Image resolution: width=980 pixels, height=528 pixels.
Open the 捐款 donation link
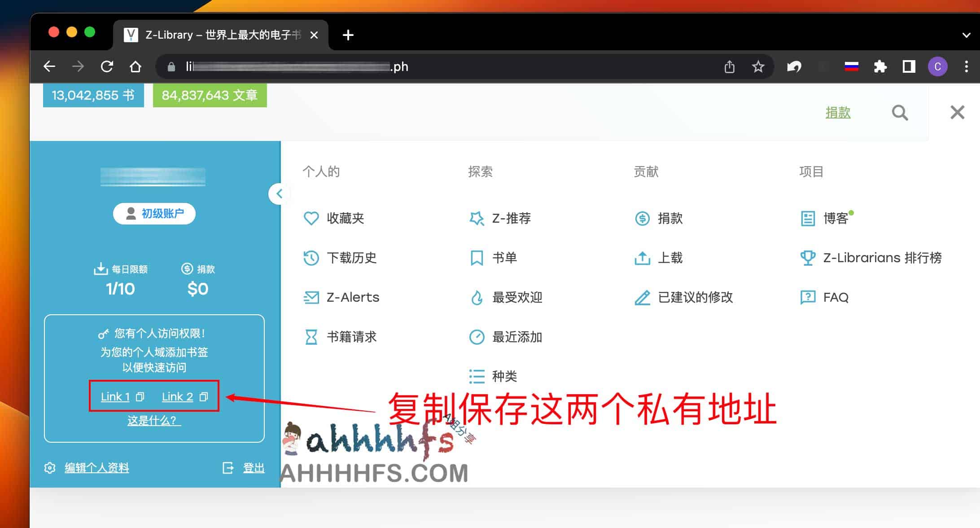[838, 113]
